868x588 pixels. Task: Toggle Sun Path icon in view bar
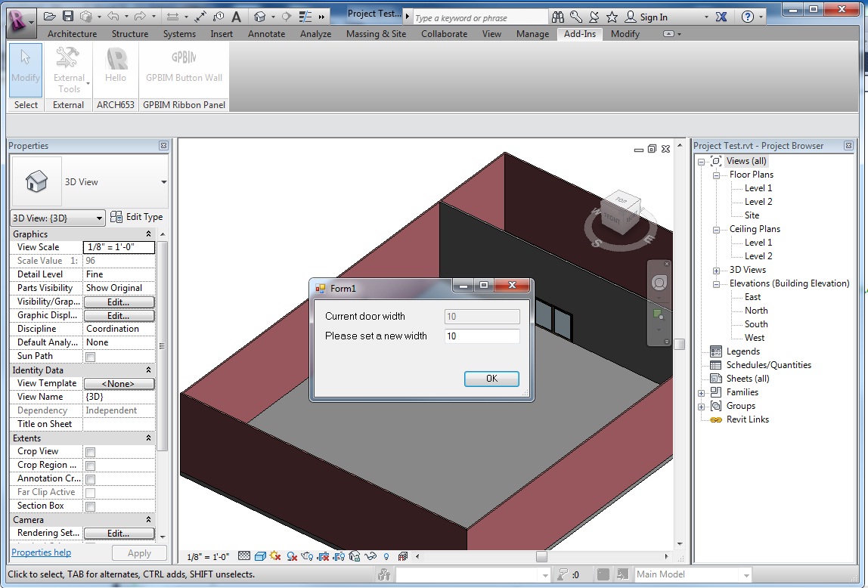click(x=276, y=556)
